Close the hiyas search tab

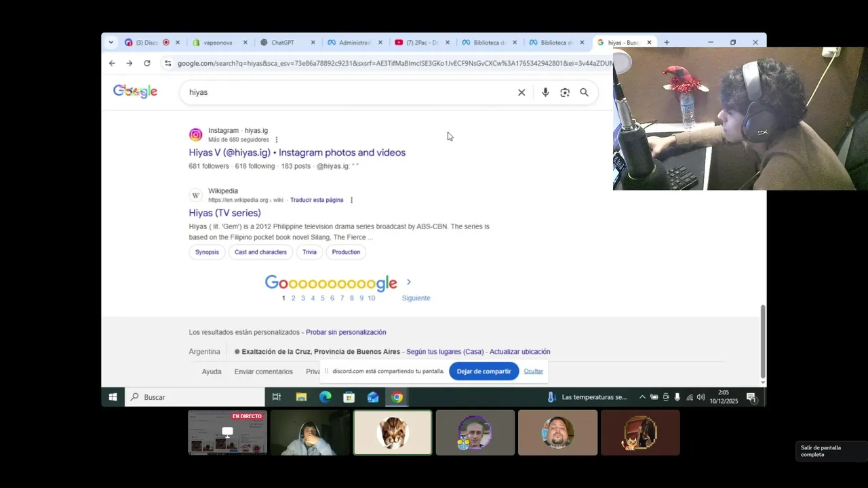pos(649,42)
